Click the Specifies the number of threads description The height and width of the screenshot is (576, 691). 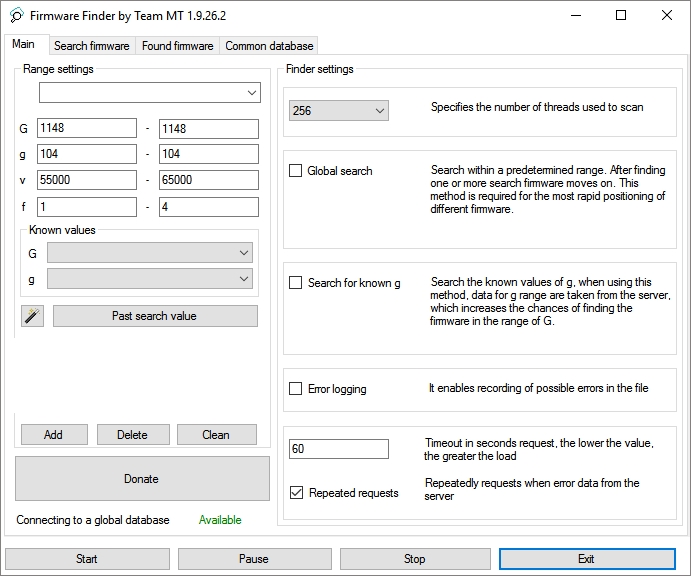point(537,107)
